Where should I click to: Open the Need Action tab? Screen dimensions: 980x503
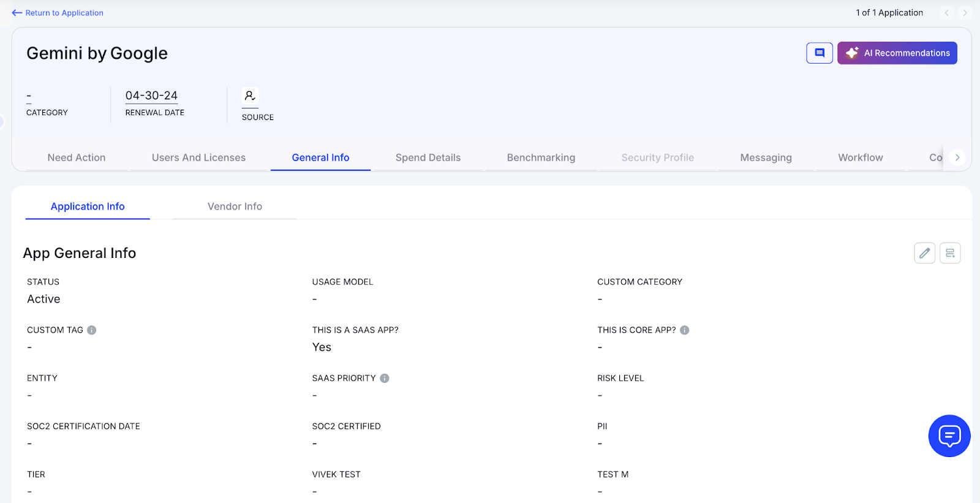tap(77, 157)
